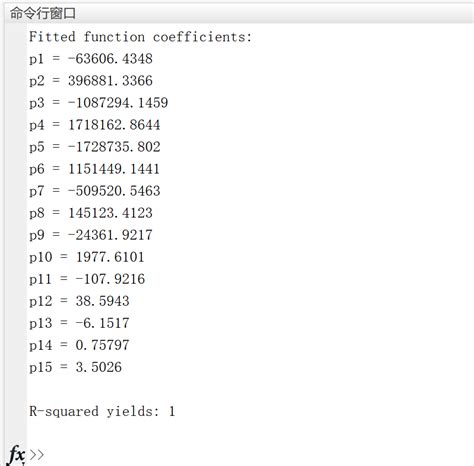Click the p12 = 38.5943 output line
Image resolution: width=474 pixels, height=466 pixels.
pyautogui.click(x=79, y=301)
